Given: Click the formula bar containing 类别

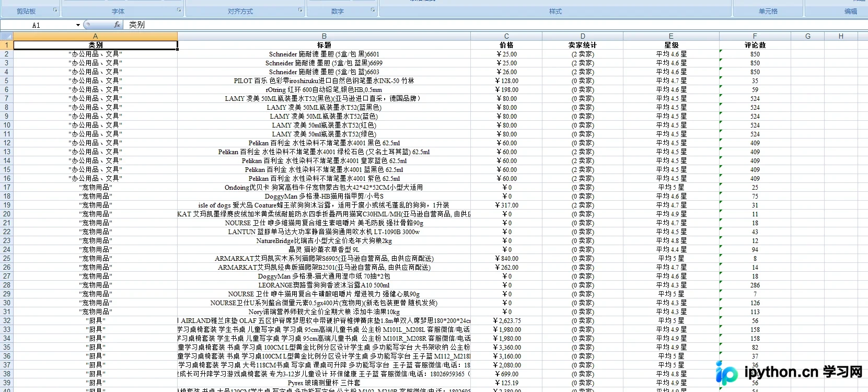Looking at the screenshot, I should (496, 25).
